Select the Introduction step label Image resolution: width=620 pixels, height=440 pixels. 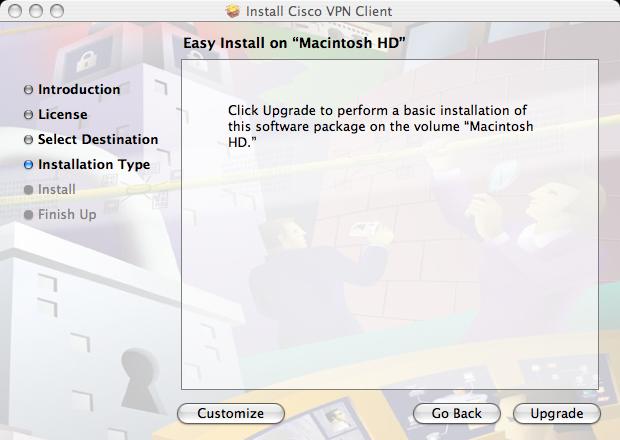79,89
